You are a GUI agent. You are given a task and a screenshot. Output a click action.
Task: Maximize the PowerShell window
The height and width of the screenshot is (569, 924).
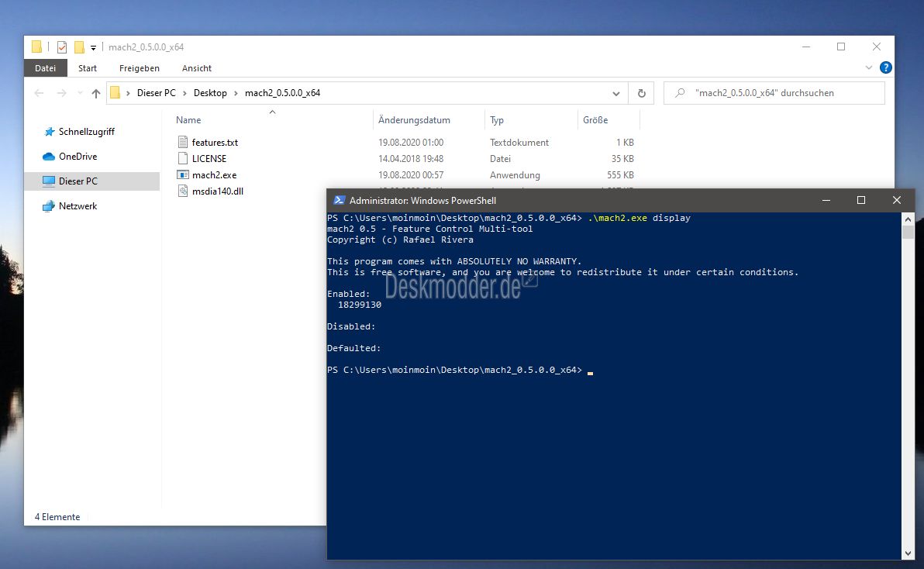[861, 200]
